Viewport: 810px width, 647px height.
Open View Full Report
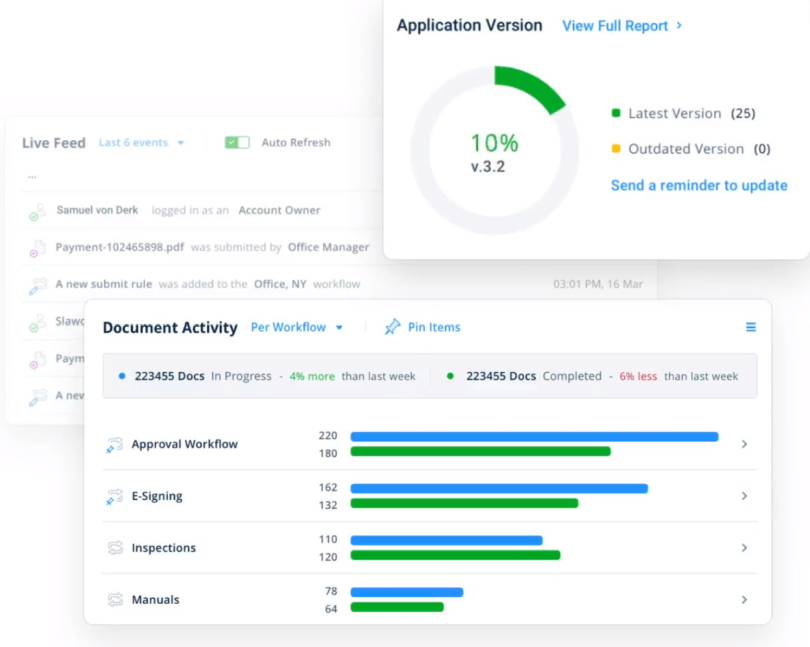coord(618,26)
